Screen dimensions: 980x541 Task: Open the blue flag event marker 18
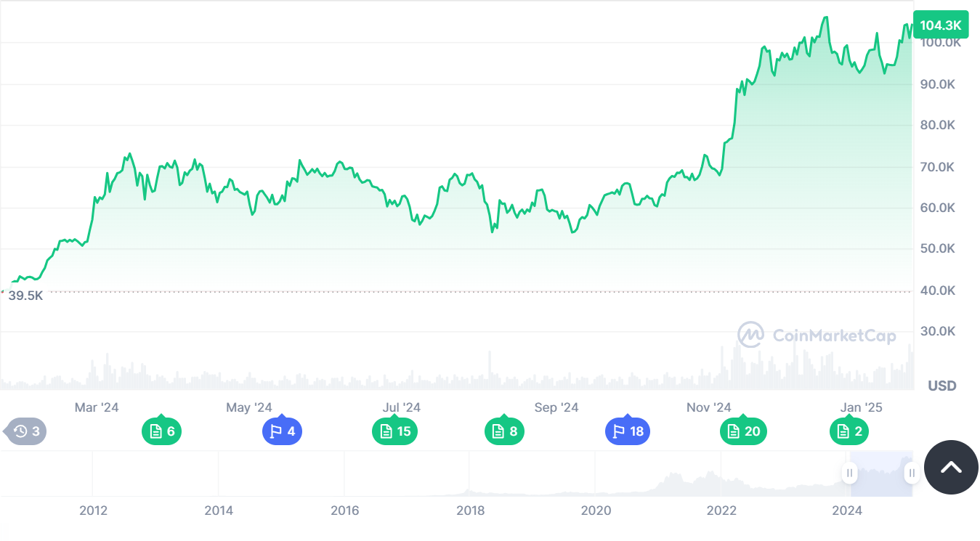[x=628, y=431]
